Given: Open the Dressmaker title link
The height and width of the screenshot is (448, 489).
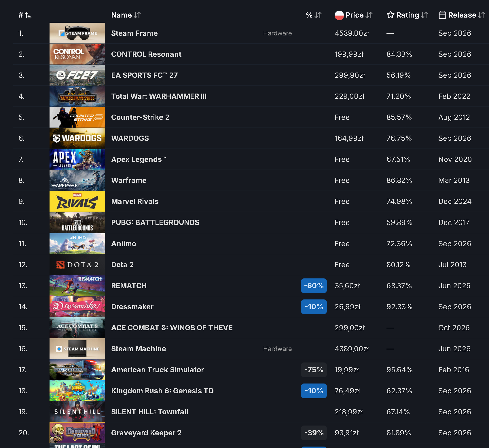Looking at the screenshot, I should coord(132,307).
